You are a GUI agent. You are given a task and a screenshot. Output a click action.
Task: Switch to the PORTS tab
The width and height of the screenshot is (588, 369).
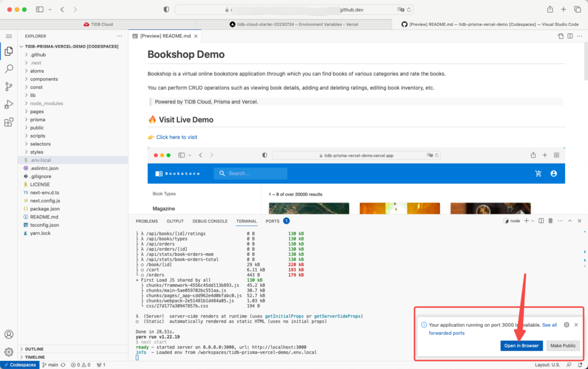272,221
